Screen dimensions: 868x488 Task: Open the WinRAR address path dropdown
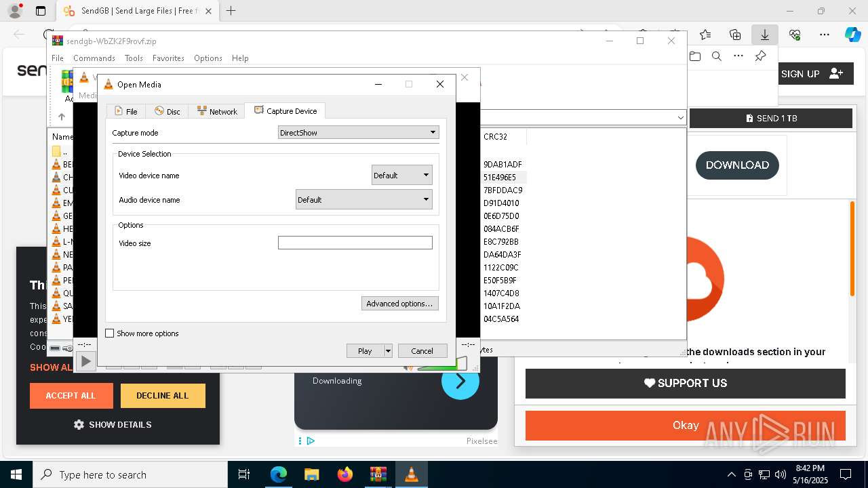pos(680,117)
